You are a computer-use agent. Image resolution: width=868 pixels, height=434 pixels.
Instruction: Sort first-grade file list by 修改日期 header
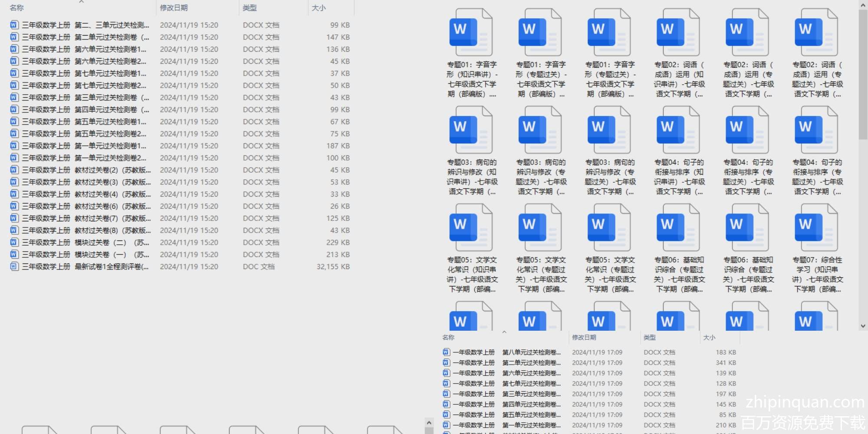click(584, 337)
